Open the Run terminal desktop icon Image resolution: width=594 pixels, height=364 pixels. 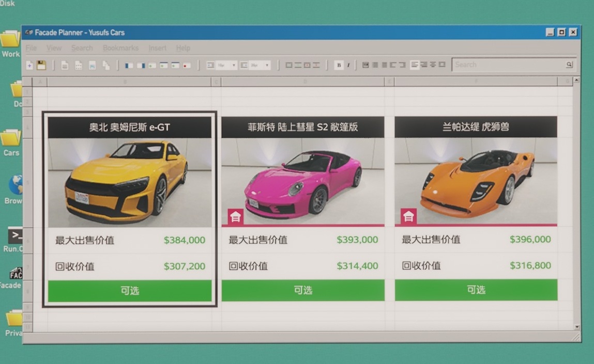pyautogui.click(x=14, y=240)
